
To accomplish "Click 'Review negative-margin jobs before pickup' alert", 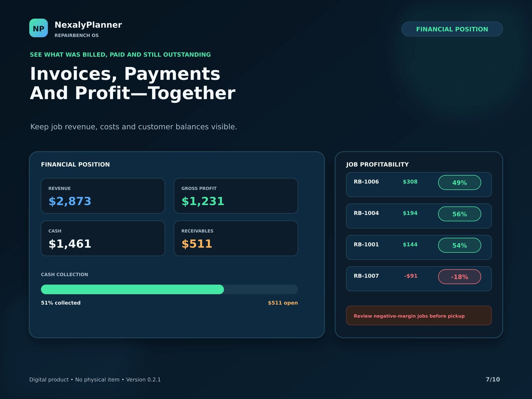I will pyautogui.click(x=419, y=316).
